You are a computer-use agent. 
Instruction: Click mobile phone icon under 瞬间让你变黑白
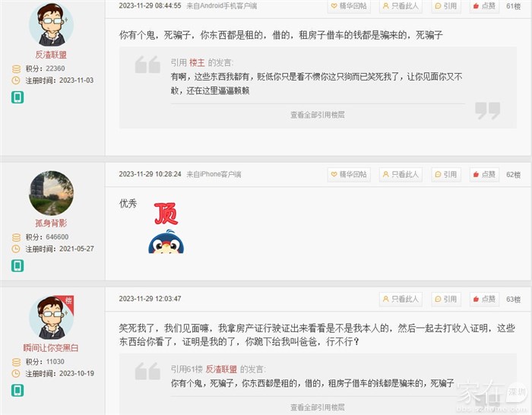[x=17, y=391]
